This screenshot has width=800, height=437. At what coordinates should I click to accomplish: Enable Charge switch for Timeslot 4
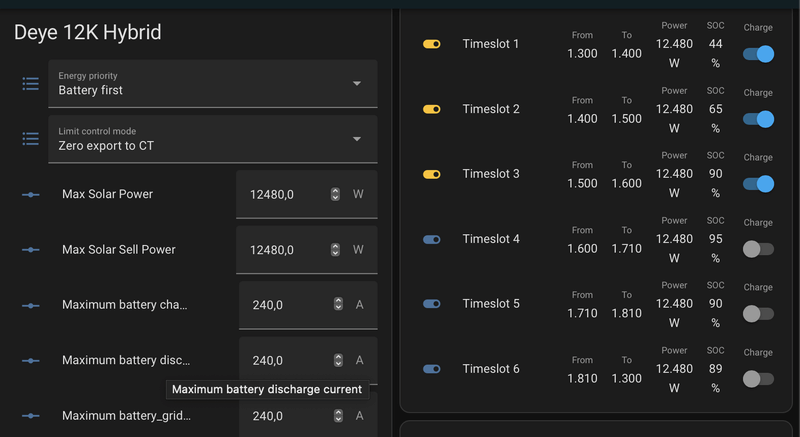[x=758, y=249]
